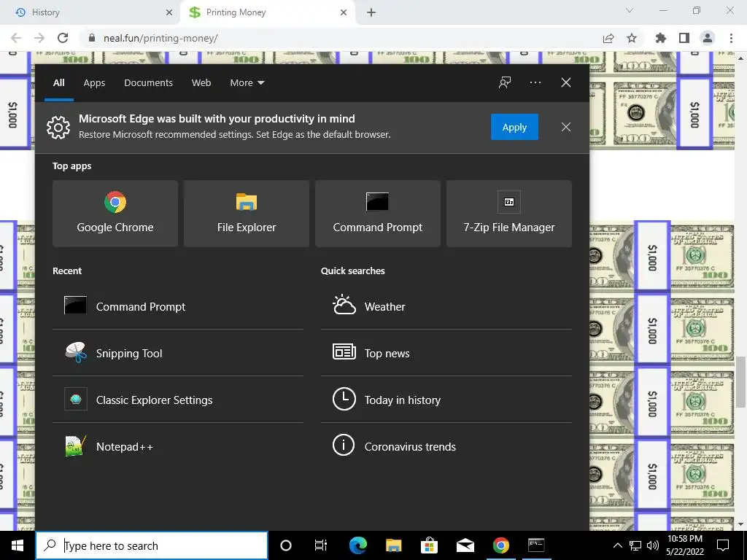Open Microsoft Store from taskbar
Screen dimensions: 747x560
click(429, 545)
